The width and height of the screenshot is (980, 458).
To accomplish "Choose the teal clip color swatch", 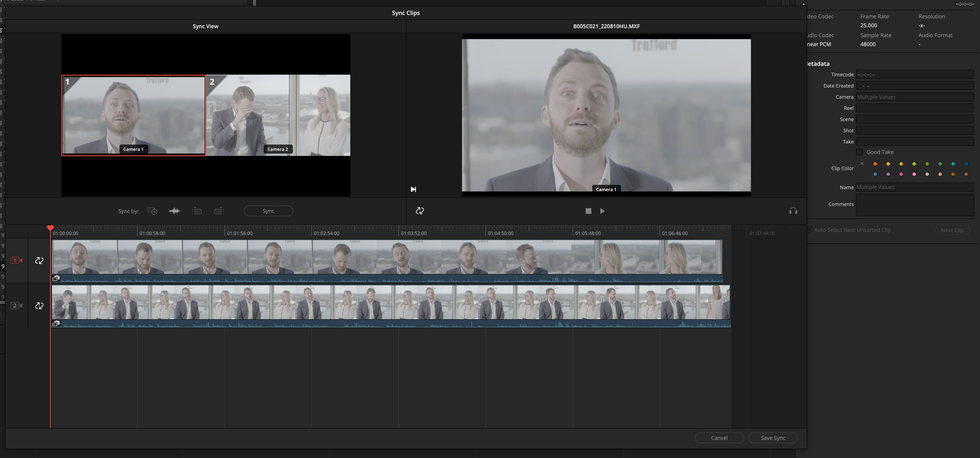I will 953,164.
